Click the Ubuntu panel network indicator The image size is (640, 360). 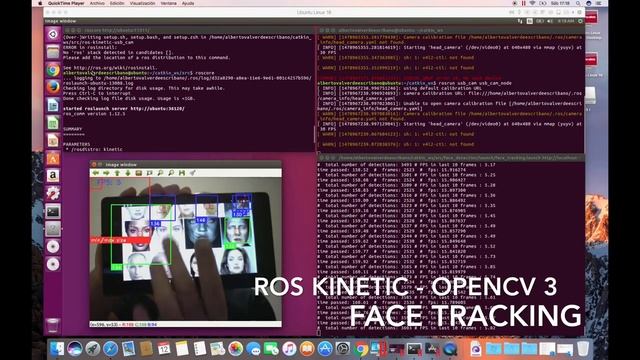(x=520, y=21)
